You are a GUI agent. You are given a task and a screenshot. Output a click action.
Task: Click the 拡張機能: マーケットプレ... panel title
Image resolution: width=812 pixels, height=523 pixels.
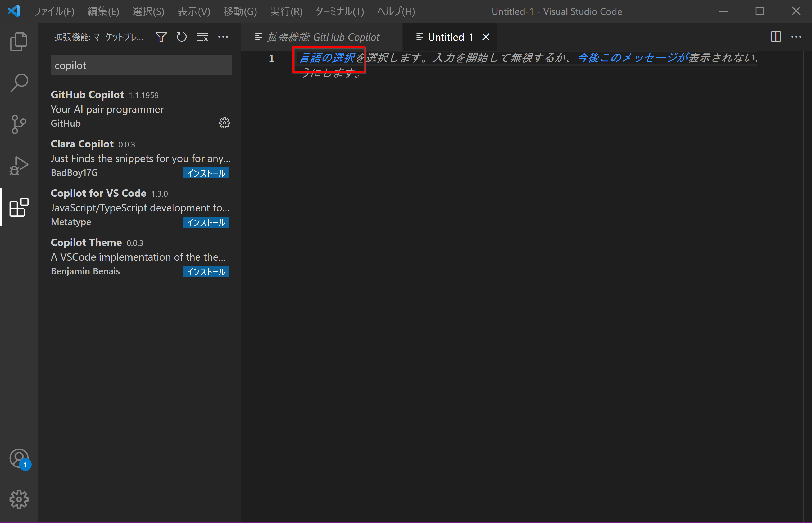point(99,37)
